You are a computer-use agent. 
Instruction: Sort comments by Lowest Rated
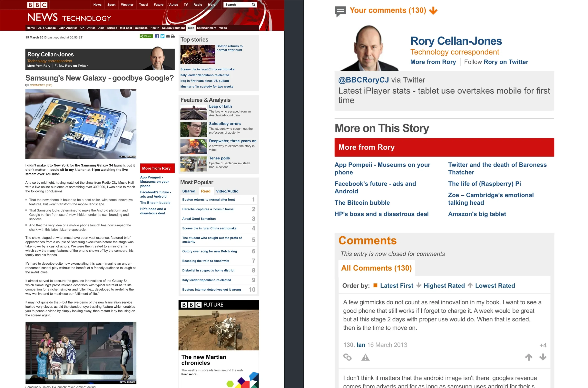495,286
